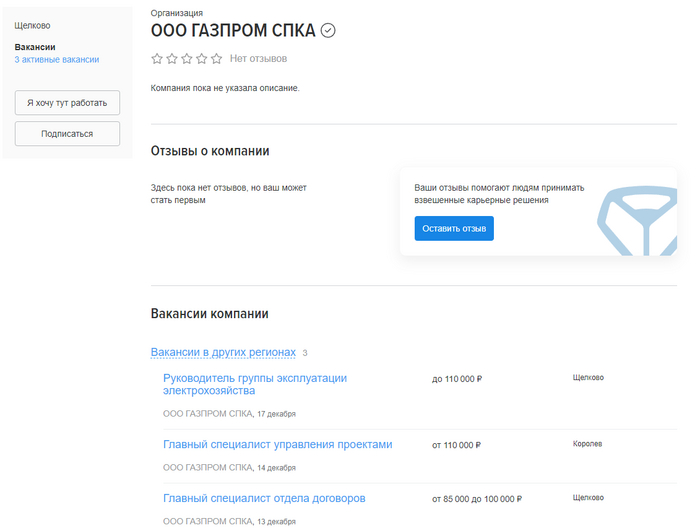Click the 'Нет отзывов' text next to stars

click(x=258, y=59)
